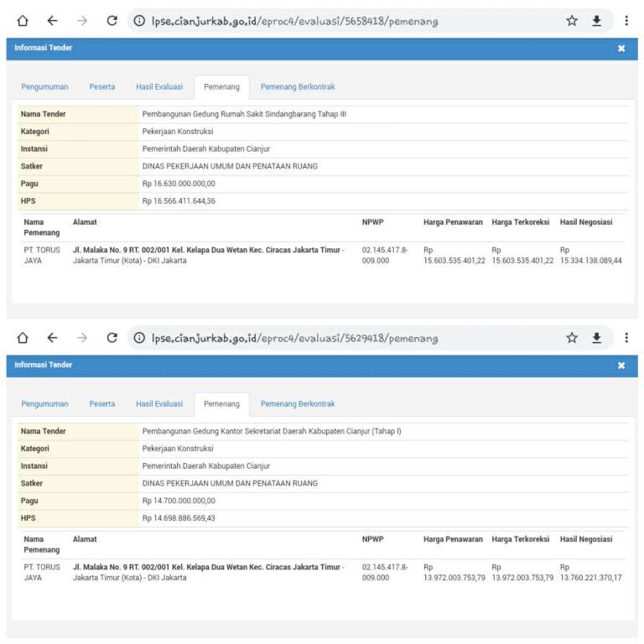Open Pengumuman tab for the Sindangbarang hospital tender
Image resolution: width=644 pixels, height=644 pixels.
(x=45, y=86)
